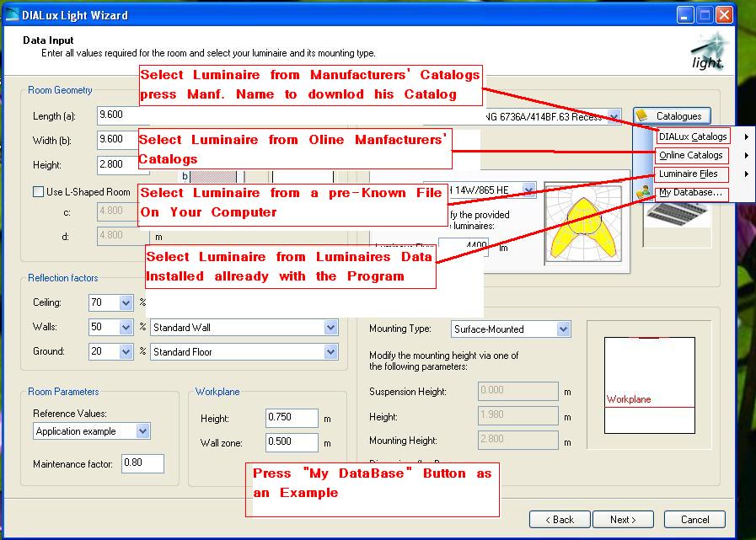
Task: Select My Database from the Catalogues menu
Action: (689, 195)
